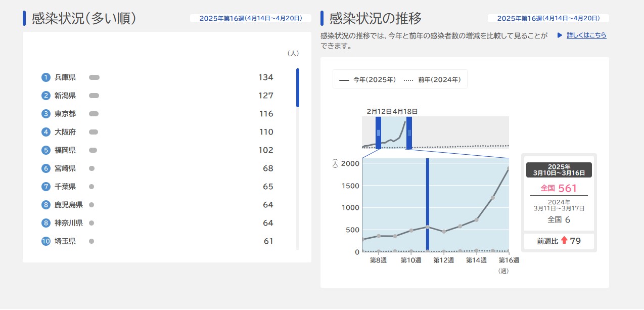644x310 pixels.
Task: Select 鹿児島県 in the ranking list
Action: pos(68,205)
